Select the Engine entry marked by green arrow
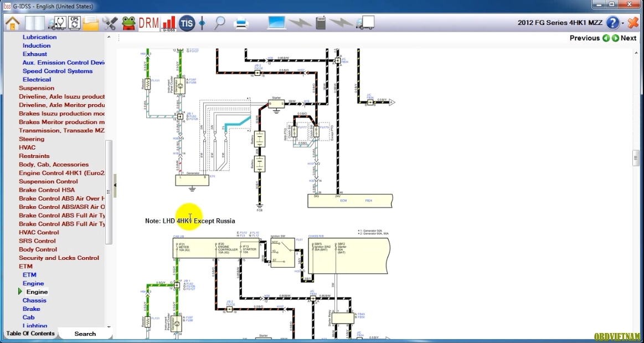This screenshot has height=343, width=644. coord(37,291)
